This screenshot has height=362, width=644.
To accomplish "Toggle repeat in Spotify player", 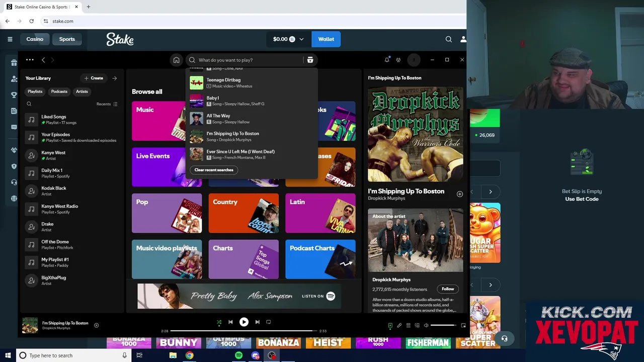I will point(269,322).
